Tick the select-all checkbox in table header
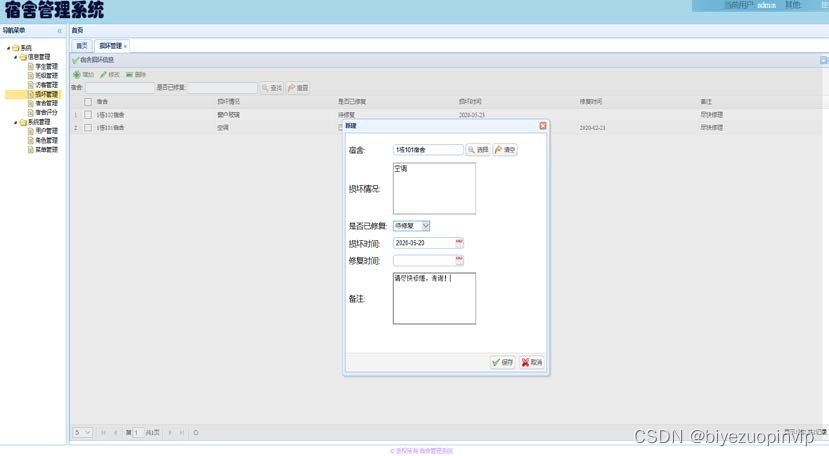This screenshot has width=829, height=456. point(88,102)
